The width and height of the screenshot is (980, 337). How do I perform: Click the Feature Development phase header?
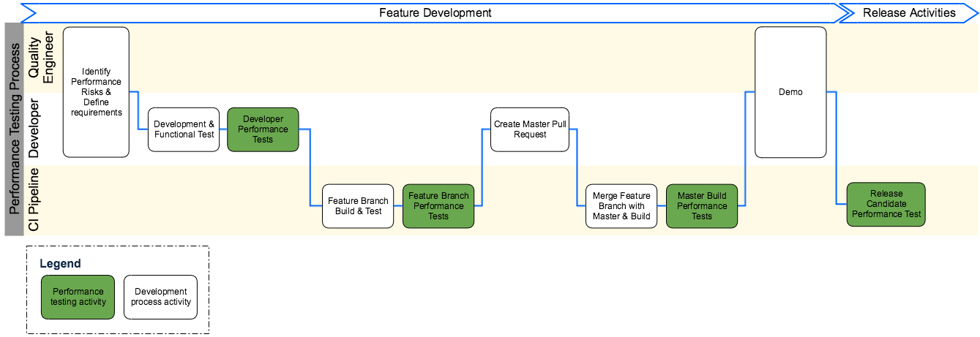pos(435,12)
